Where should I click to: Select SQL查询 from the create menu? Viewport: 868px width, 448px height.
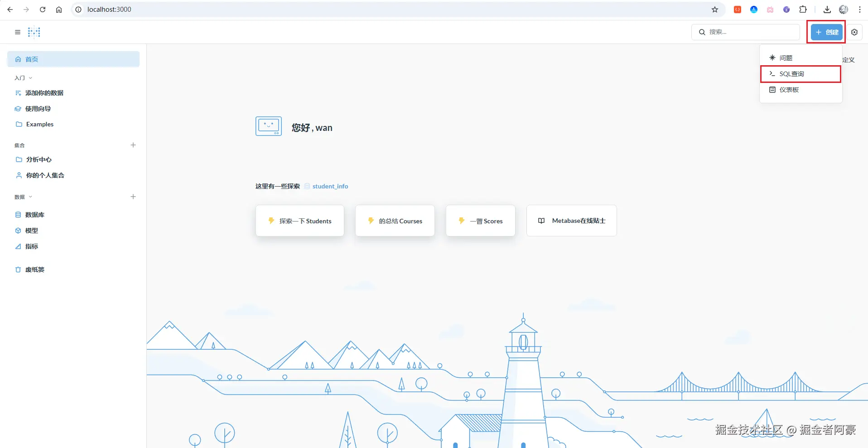tap(800, 74)
